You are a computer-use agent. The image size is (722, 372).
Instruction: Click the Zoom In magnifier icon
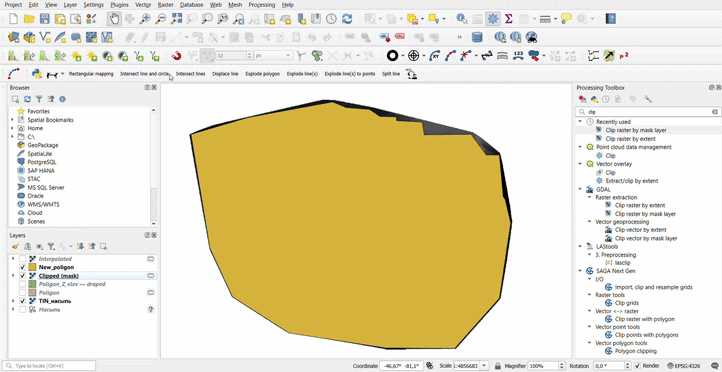(145, 19)
